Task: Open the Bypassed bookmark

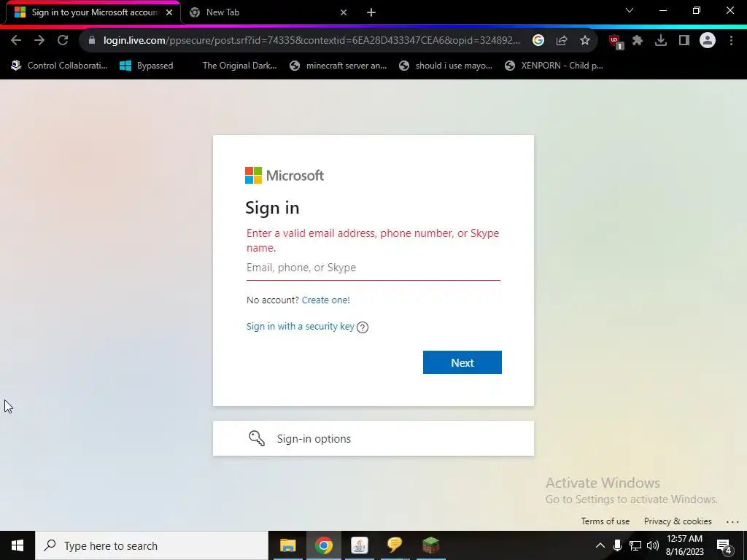Action: pos(146,66)
